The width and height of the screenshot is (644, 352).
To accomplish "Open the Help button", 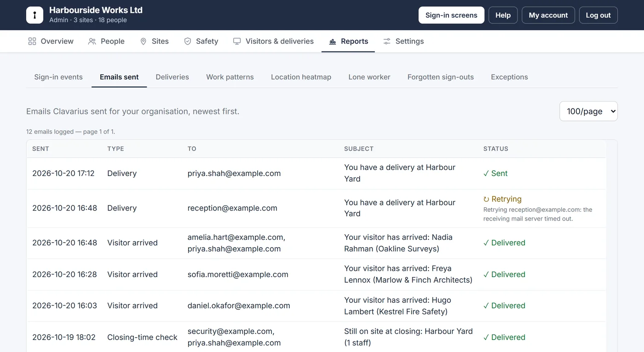I will point(503,15).
